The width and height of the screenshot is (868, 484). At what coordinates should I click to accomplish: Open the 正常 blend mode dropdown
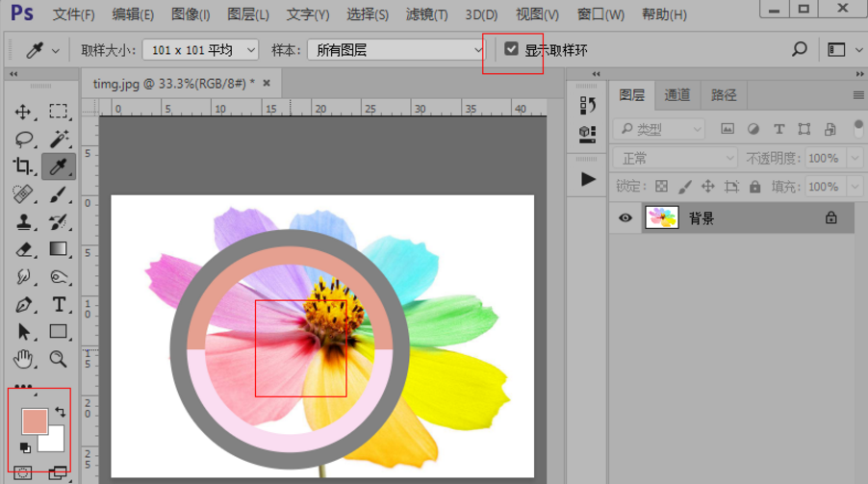coord(675,158)
